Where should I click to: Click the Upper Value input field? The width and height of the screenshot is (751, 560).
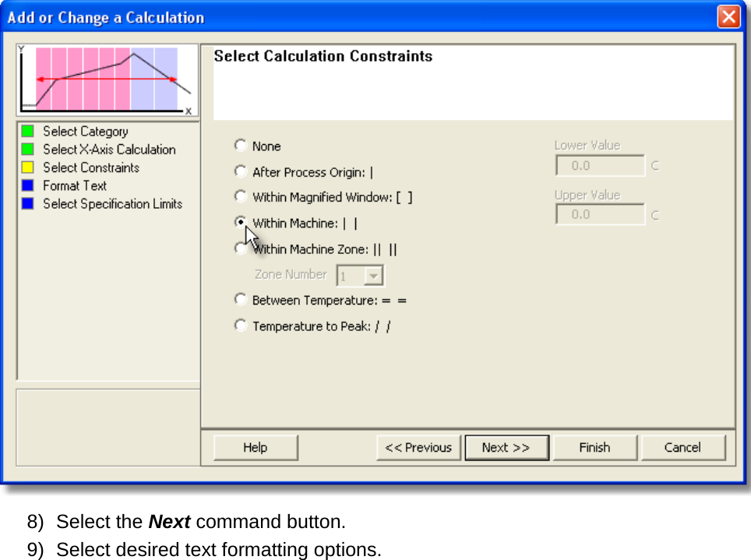pos(600,214)
